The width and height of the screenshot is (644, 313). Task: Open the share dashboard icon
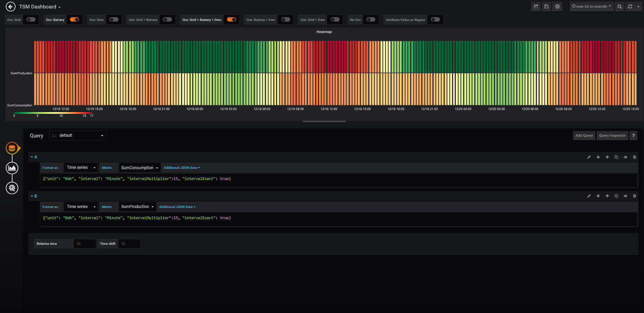point(536,6)
